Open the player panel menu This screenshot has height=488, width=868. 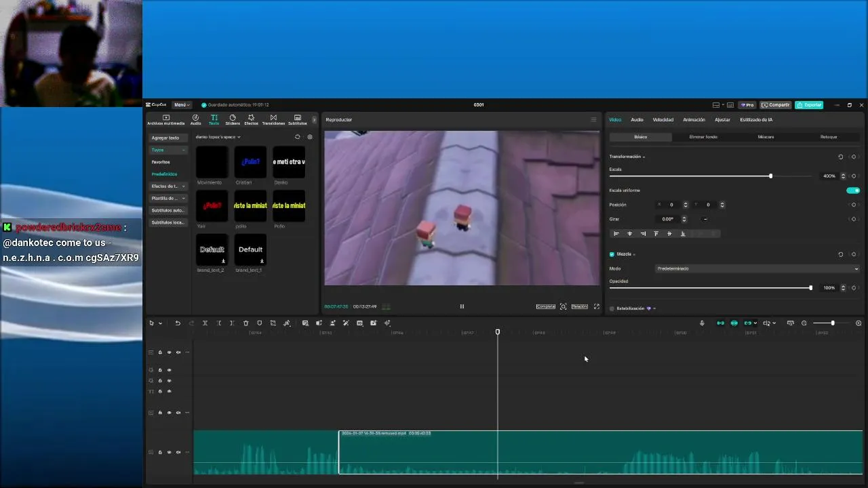click(593, 120)
